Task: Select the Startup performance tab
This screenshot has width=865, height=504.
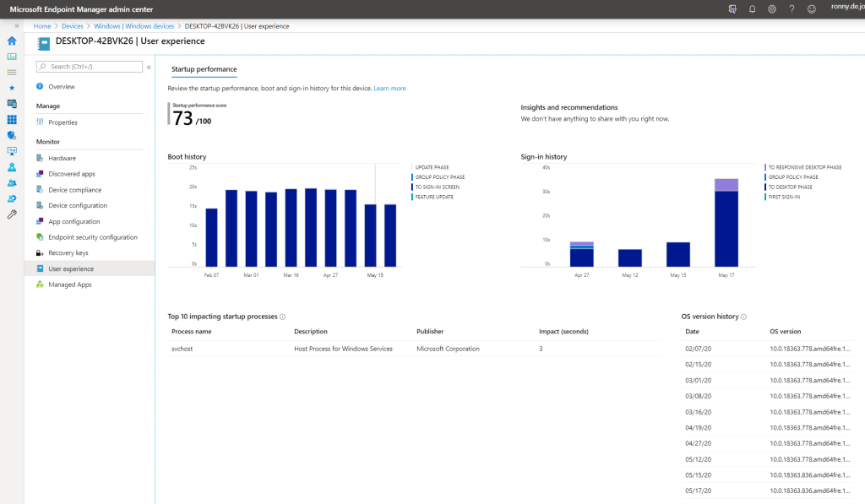Action: point(204,69)
